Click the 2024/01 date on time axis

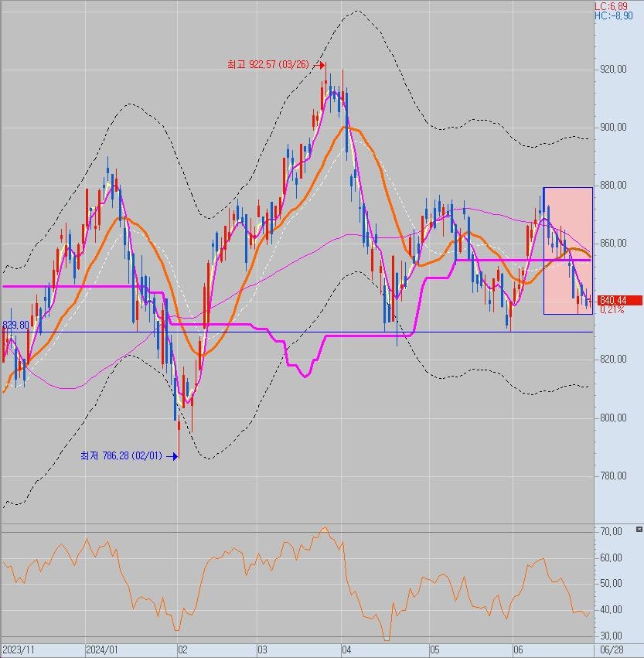101,649
